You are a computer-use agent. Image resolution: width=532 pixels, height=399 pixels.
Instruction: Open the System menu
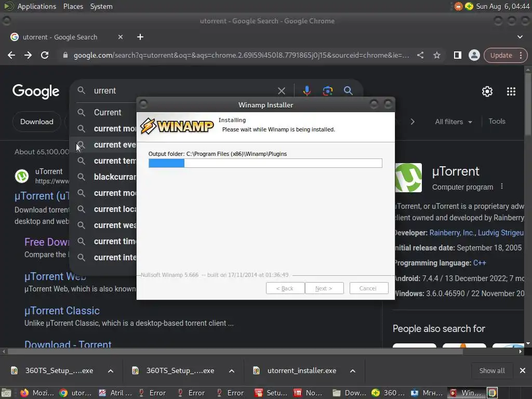101,6
